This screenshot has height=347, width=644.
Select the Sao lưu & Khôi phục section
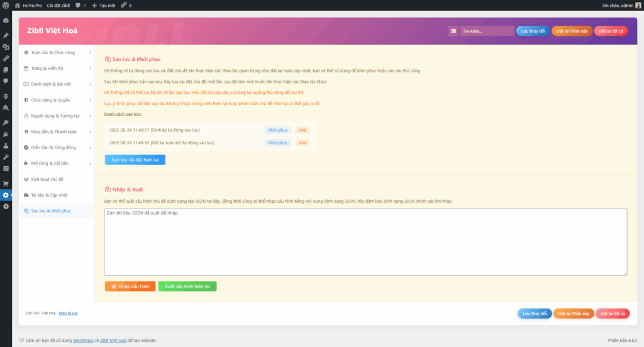[57, 211]
